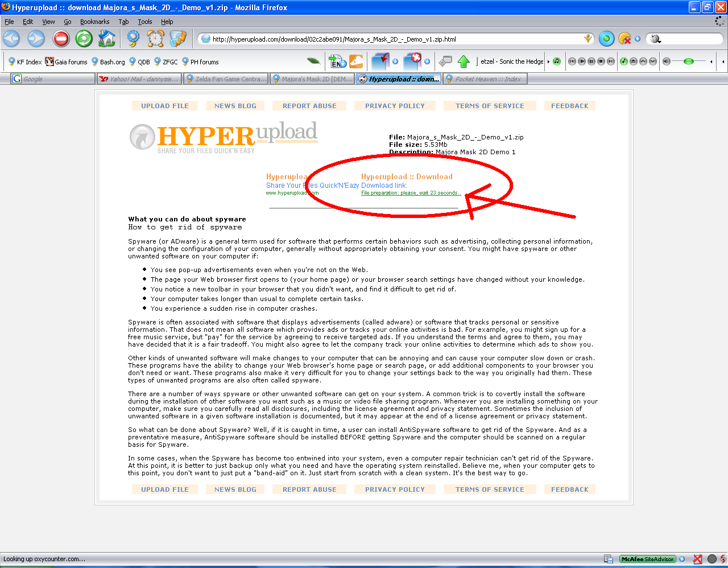Open the View menu
Image resolution: width=728 pixels, height=568 pixels.
coord(48,22)
